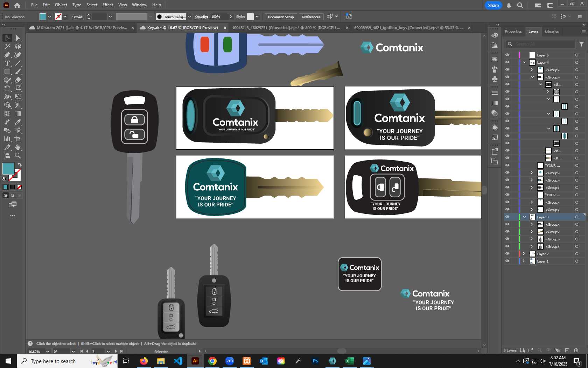Click the layers panel filter funnel icon
The width and height of the screenshot is (588, 368).
click(x=581, y=44)
